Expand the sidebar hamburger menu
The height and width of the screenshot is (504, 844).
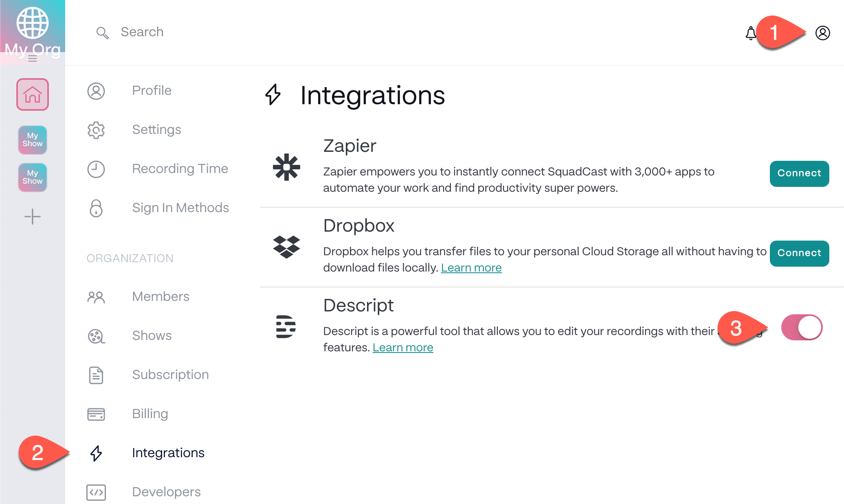point(33,59)
